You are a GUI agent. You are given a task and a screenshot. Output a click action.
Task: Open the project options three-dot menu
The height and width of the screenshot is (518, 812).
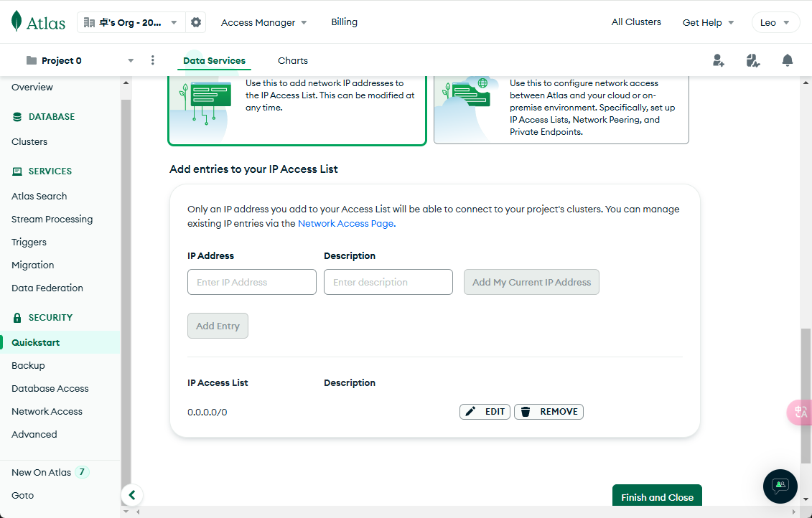(152, 60)
